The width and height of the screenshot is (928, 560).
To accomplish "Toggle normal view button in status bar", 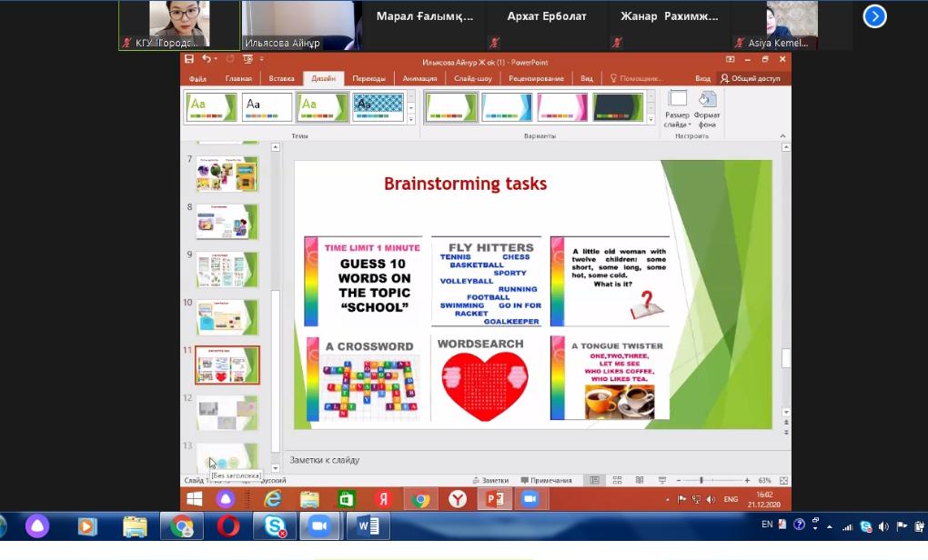I will pos(595,480).
